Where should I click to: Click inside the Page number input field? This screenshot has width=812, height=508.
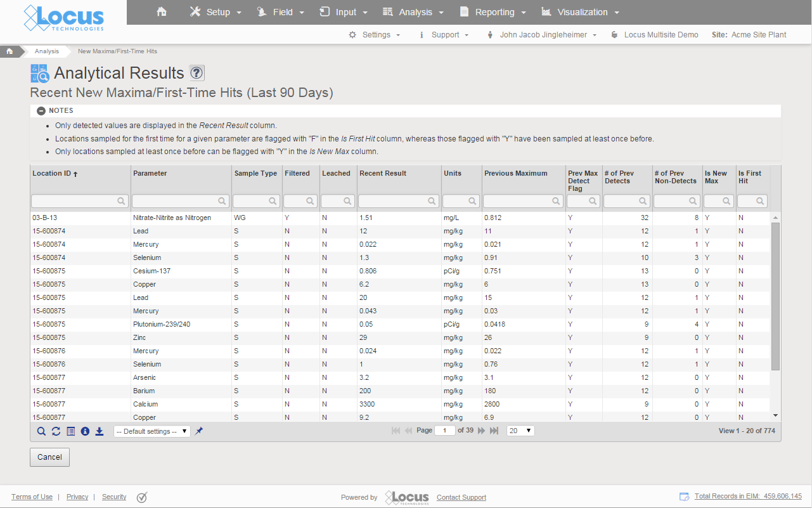pyautogui.click(x=444, y=429)
